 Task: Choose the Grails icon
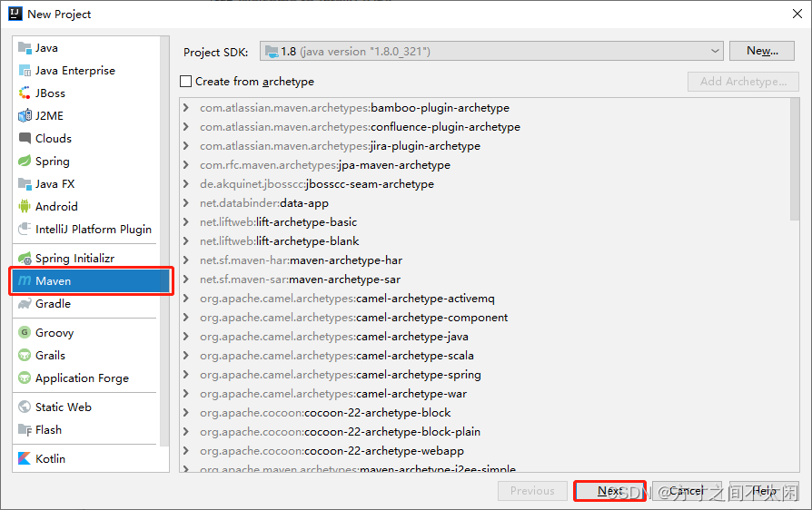pyautogui.click(x=25, y=356)
